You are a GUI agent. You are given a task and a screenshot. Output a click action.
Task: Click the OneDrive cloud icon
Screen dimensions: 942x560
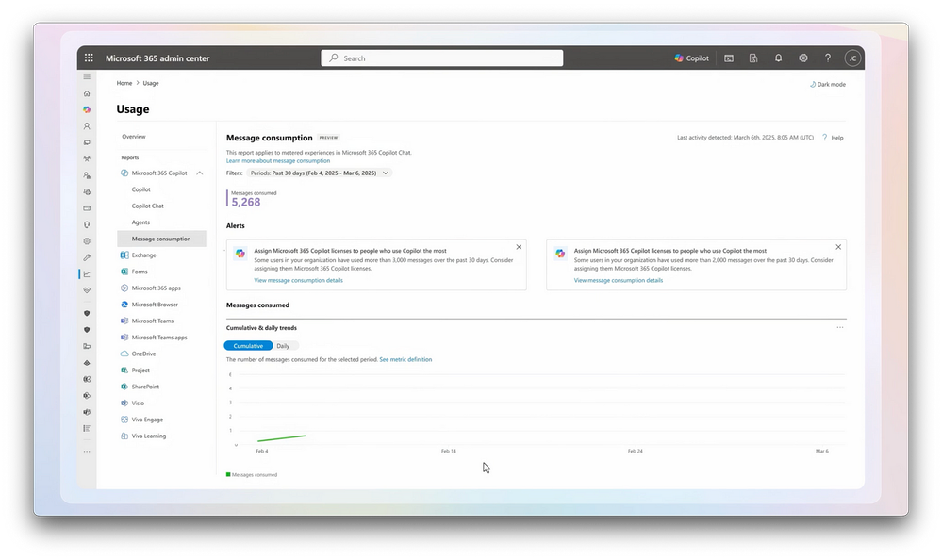pos(124,354)
